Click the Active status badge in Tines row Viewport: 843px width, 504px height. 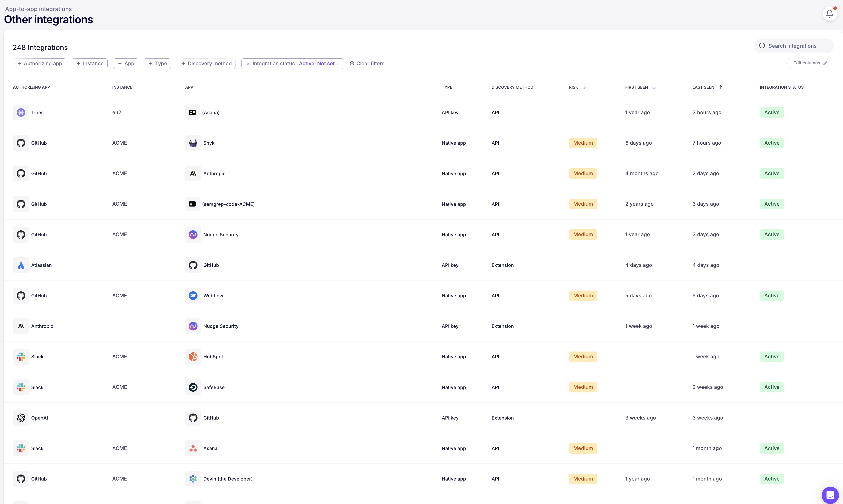point(772,112)
